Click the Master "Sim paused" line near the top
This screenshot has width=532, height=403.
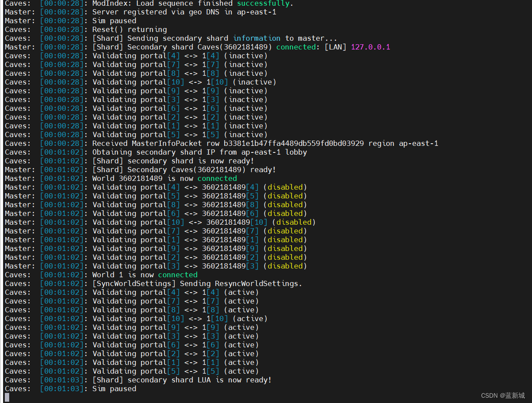pos(114,21)
